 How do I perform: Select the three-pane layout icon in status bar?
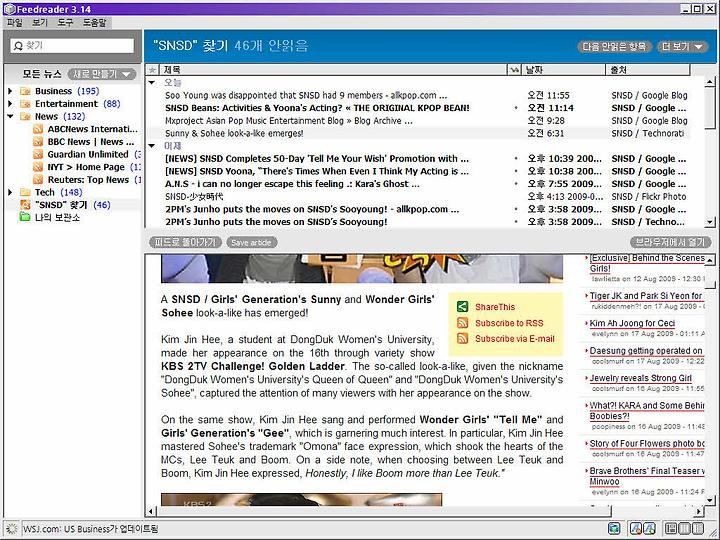coord(671,529)
